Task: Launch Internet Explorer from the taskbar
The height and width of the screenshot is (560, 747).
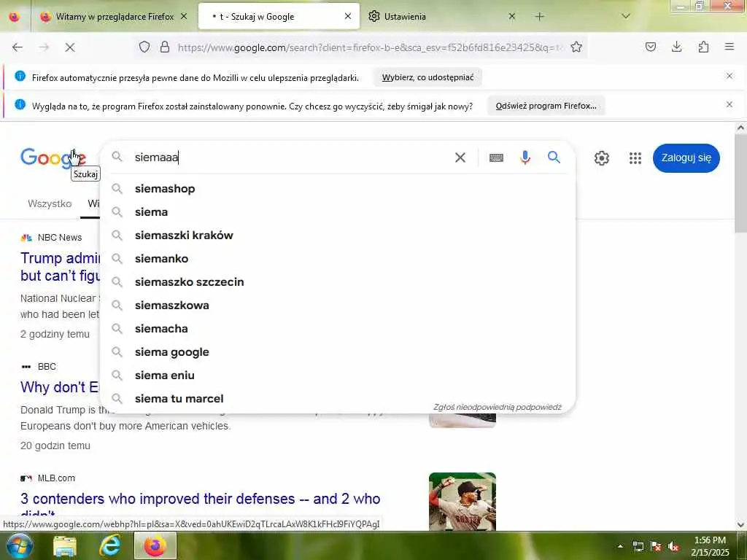Action: tap(109, 545)
